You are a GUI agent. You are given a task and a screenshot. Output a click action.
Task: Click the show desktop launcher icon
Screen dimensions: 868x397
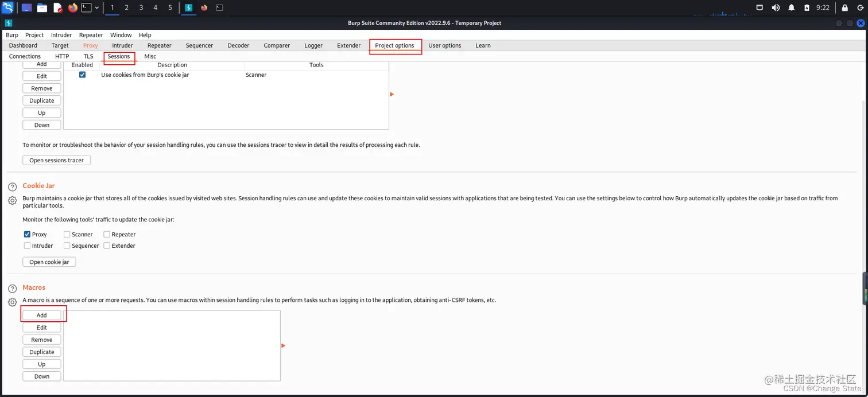coord(27,7)
